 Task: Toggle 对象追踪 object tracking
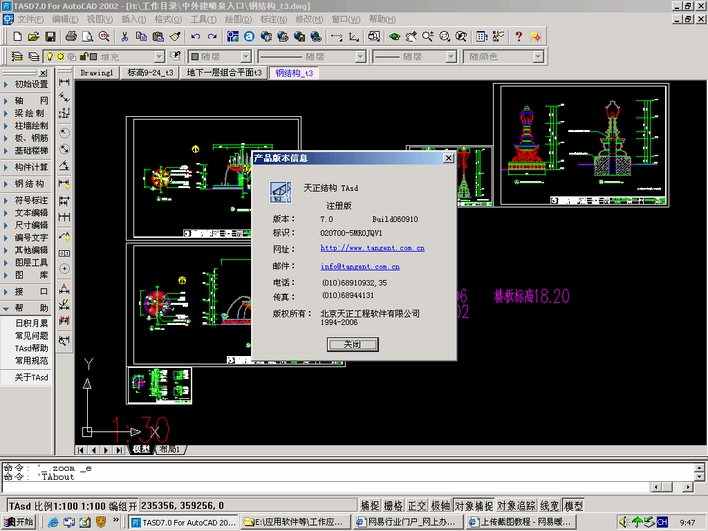[x=516, y=506]
